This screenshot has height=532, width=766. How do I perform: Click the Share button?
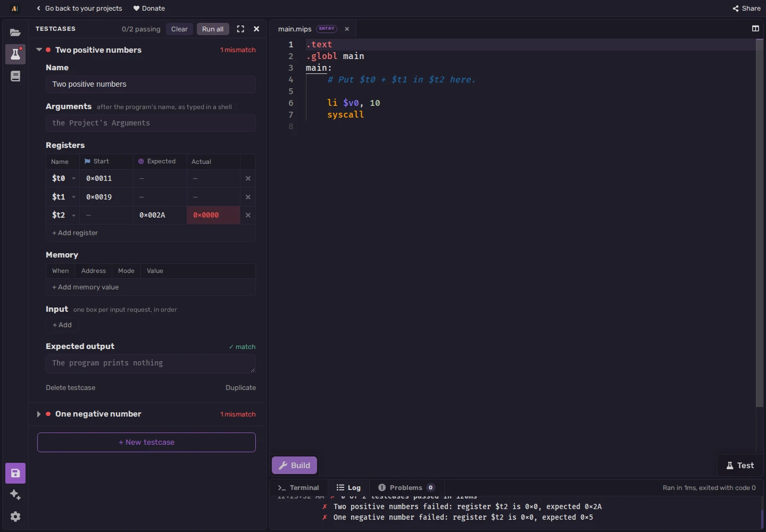click(x=747, y=9)
